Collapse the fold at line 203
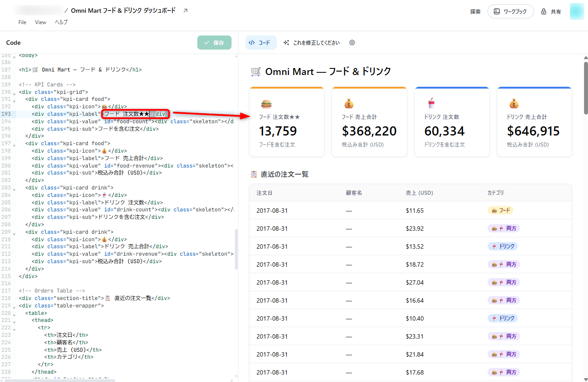The width and height of the screenshot is (588, 382). 14,189
